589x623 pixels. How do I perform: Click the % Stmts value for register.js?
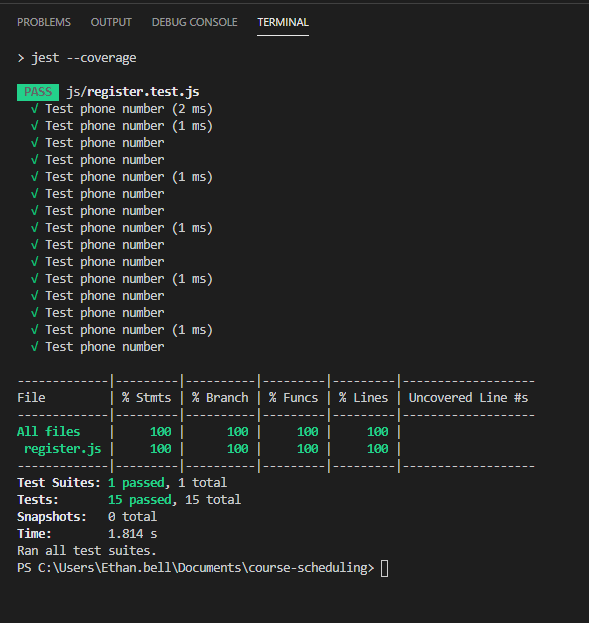[161, 449]
